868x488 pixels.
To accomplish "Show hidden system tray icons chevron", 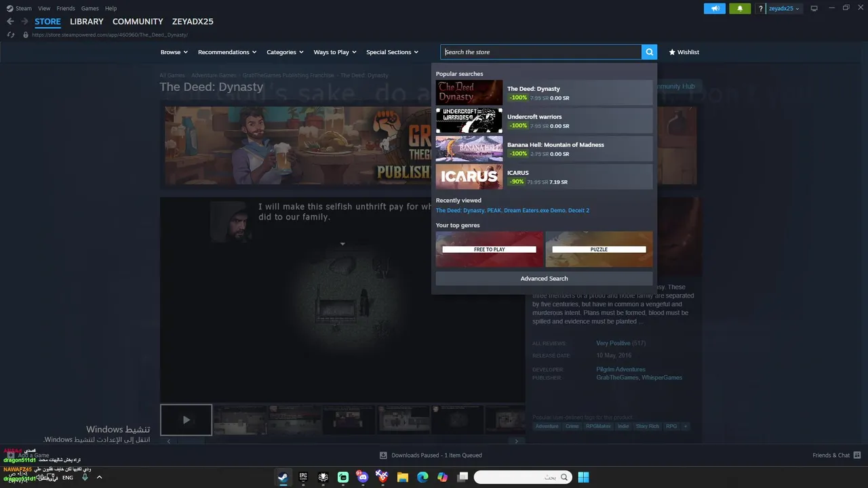I will [99, 477].
